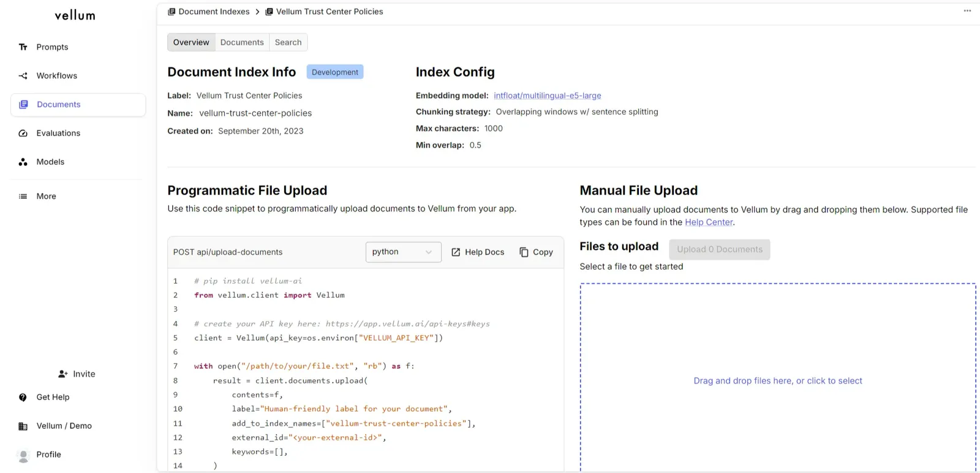
Task: Open the intfloat/multilingual-e5-large model link
Action: click(x=548, y=96)
